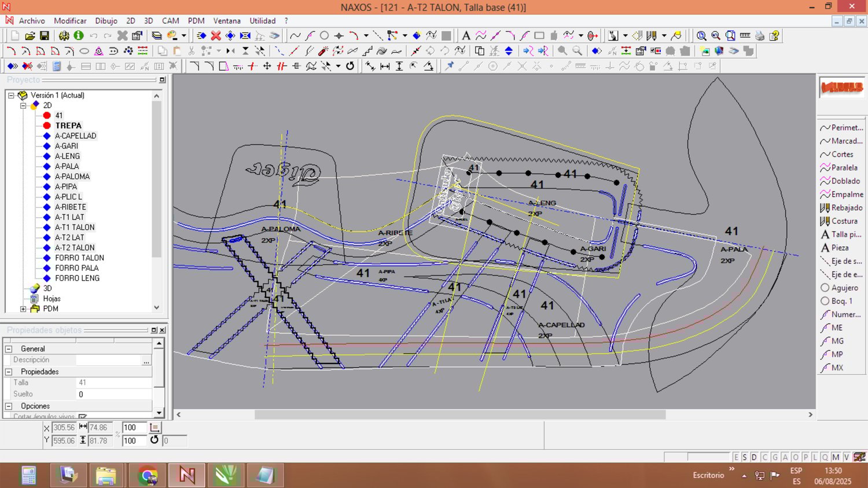This screenshot has width=868, height=488.
Task: Click the Save floppy disk icon
Action: [x=44, y=36]
